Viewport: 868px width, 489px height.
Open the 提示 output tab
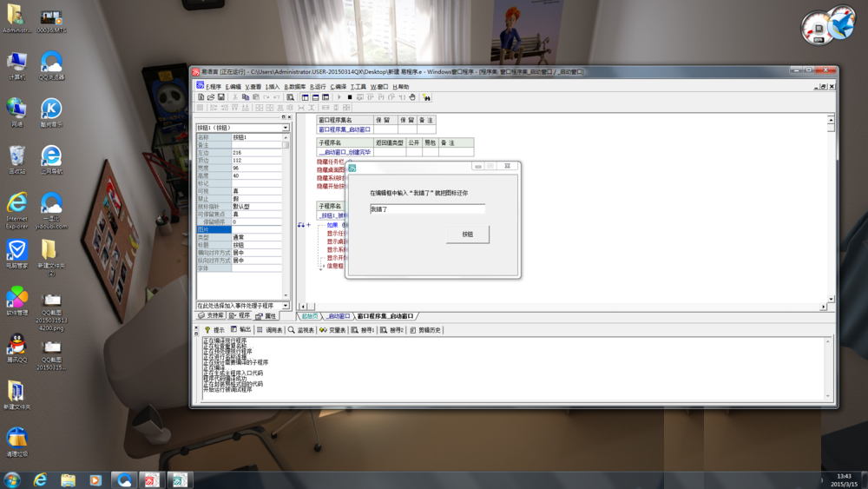pos(214,330)
